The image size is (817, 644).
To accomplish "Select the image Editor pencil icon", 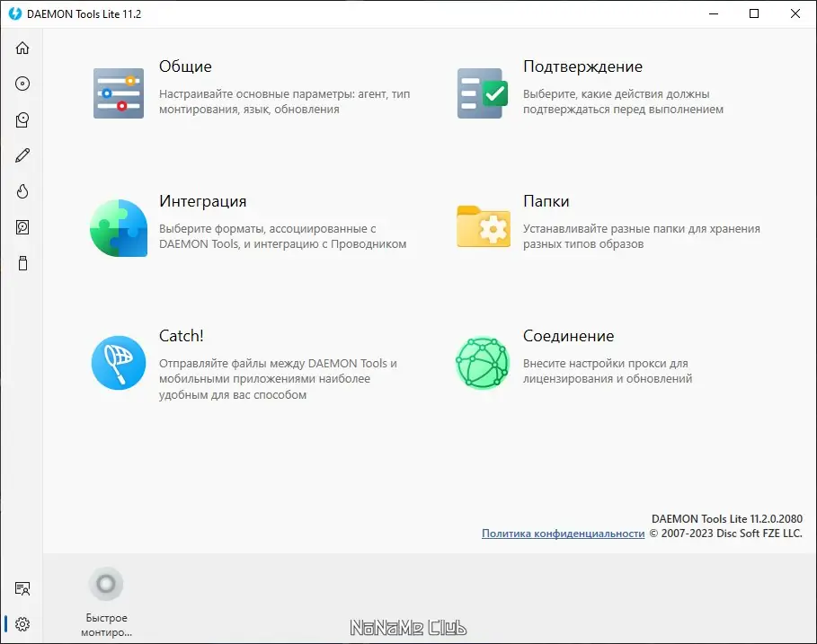I will coord(22,155).
